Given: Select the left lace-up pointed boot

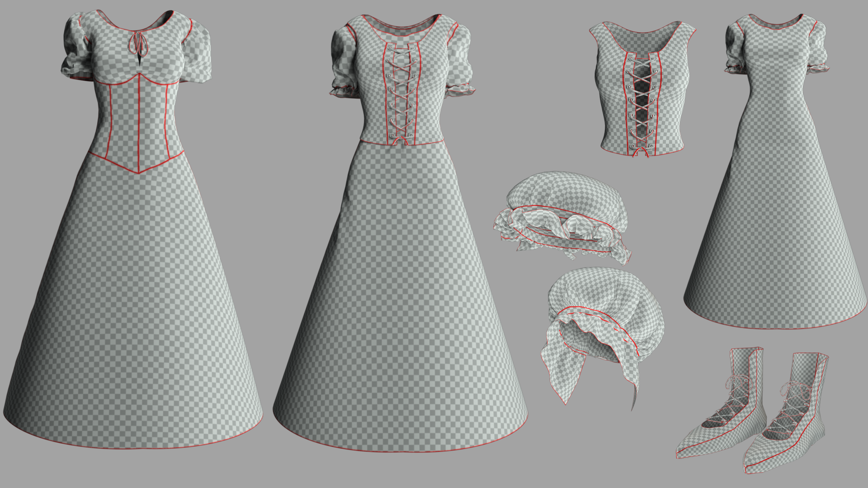Looking at the screenshot, I should [x=722, y=403].
